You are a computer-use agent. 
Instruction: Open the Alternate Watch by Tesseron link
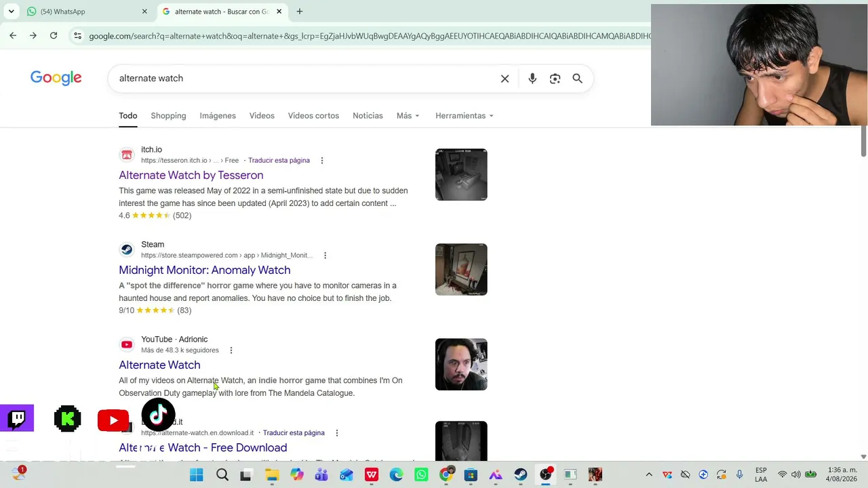point(191,175)
